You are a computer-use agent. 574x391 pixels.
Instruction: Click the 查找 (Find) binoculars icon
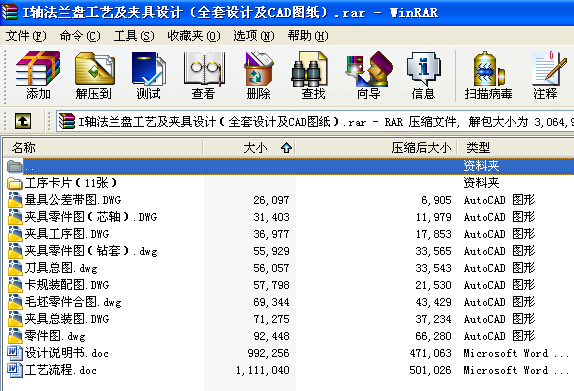pyautogui.click(x=309, y=68)
